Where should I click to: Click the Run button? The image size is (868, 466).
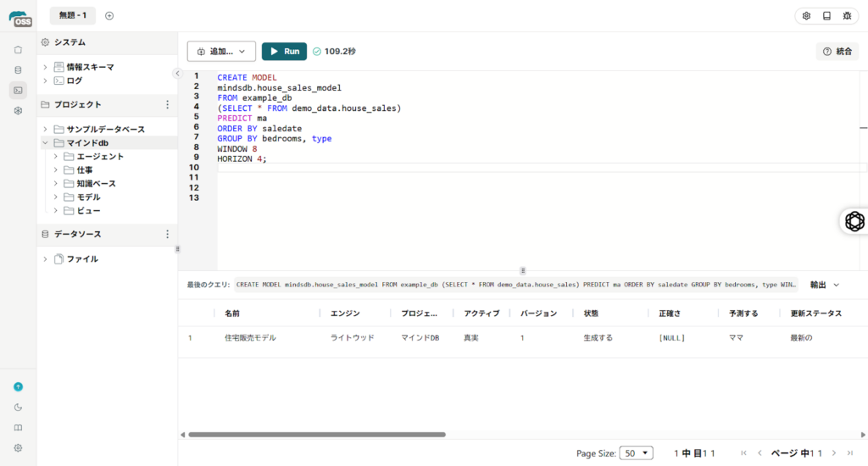284,52
